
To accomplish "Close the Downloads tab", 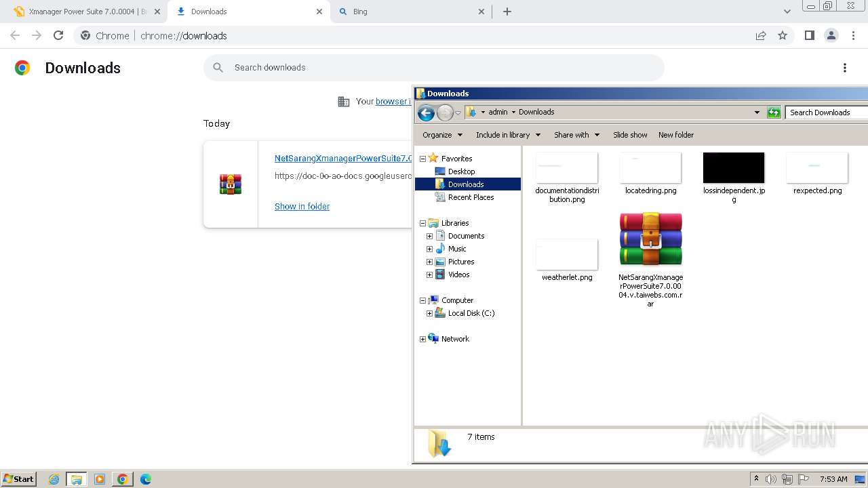I will pos(319,12).
